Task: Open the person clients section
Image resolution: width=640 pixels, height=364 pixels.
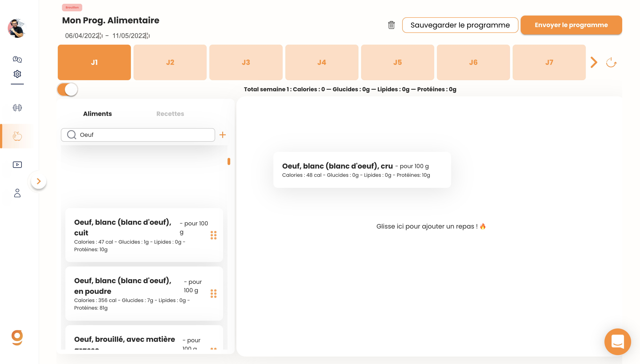Action: pyautogui.click(x=17, y=193)
